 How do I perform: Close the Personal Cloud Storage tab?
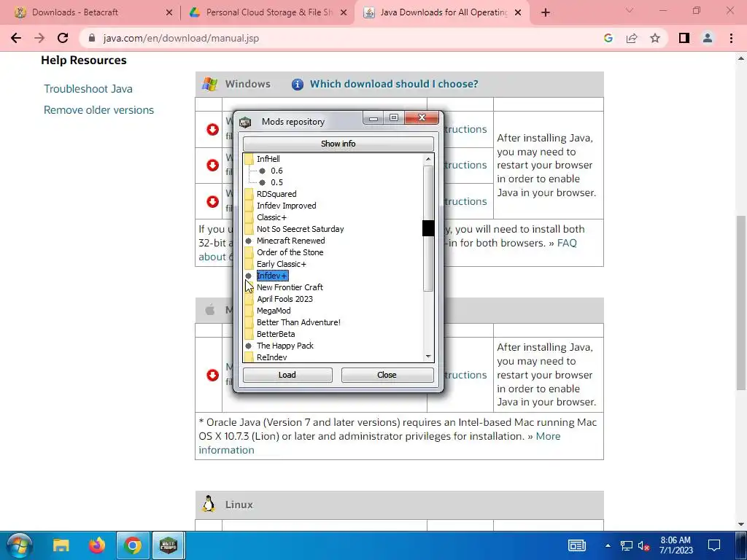(x=344, y=13)
